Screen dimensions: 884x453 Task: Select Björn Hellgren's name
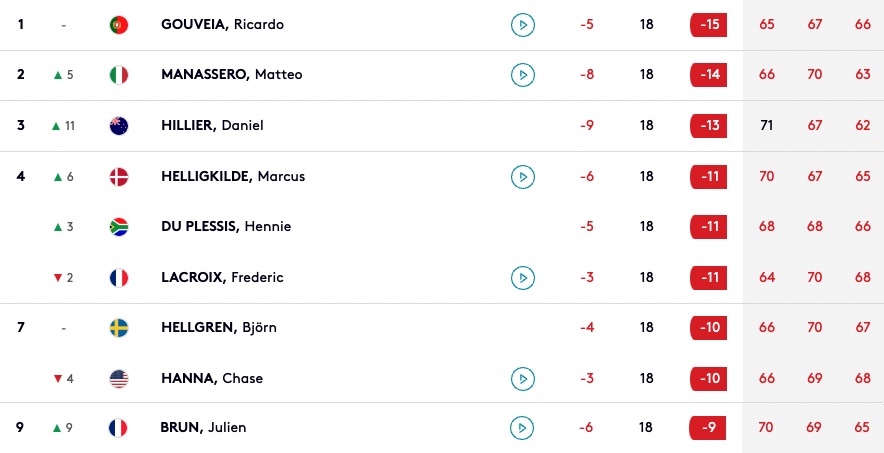point(219,327)
